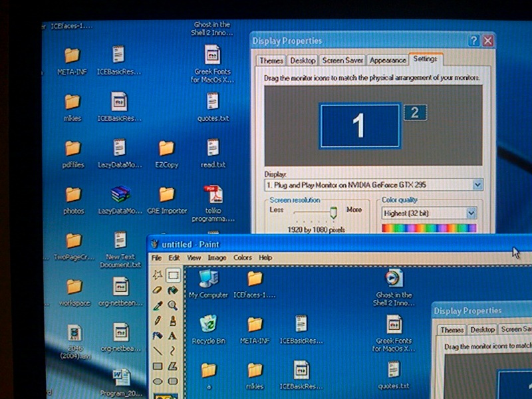Image resolution: width=532 pixels, height=399 pixels.
Task: Pick the Eraser tool in Paint
Action: pos(158,290)
